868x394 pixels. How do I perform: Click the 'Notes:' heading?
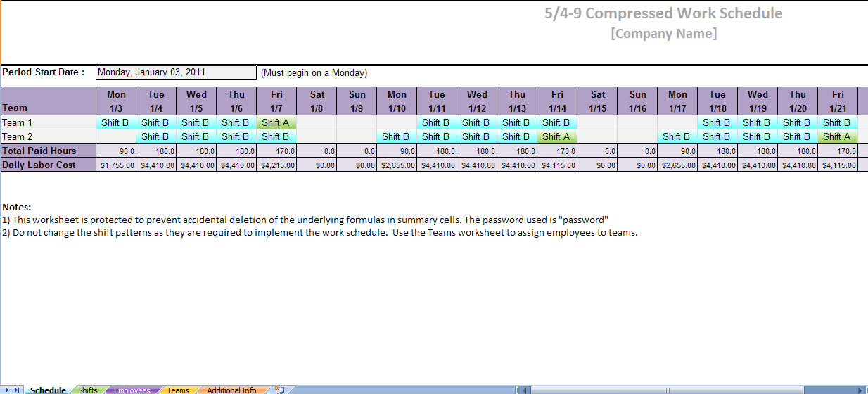coord(17,207)
